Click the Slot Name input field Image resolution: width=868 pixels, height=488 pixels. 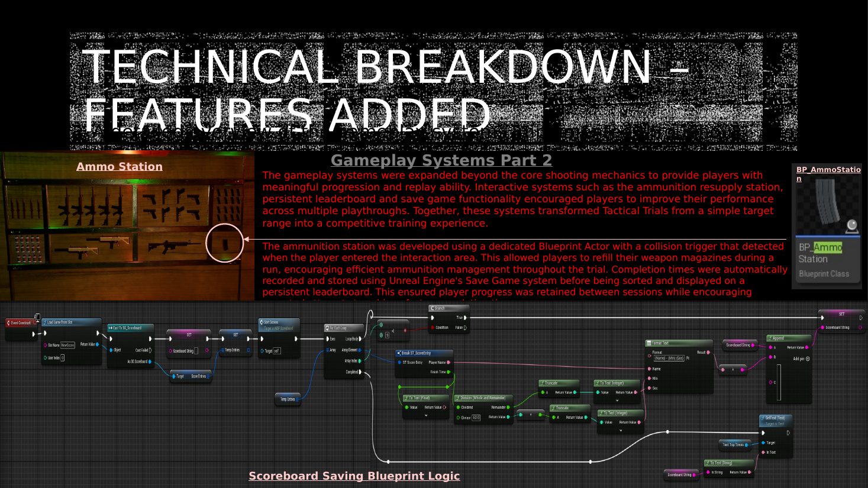pos(68,345)
